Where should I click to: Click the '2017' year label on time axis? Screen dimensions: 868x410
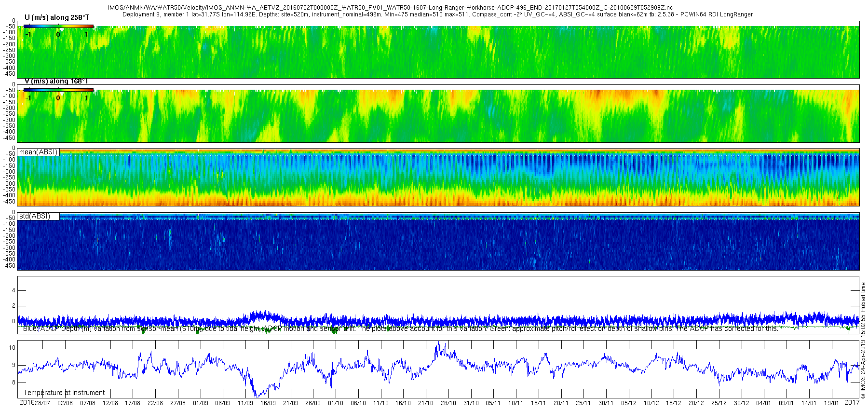852,402
